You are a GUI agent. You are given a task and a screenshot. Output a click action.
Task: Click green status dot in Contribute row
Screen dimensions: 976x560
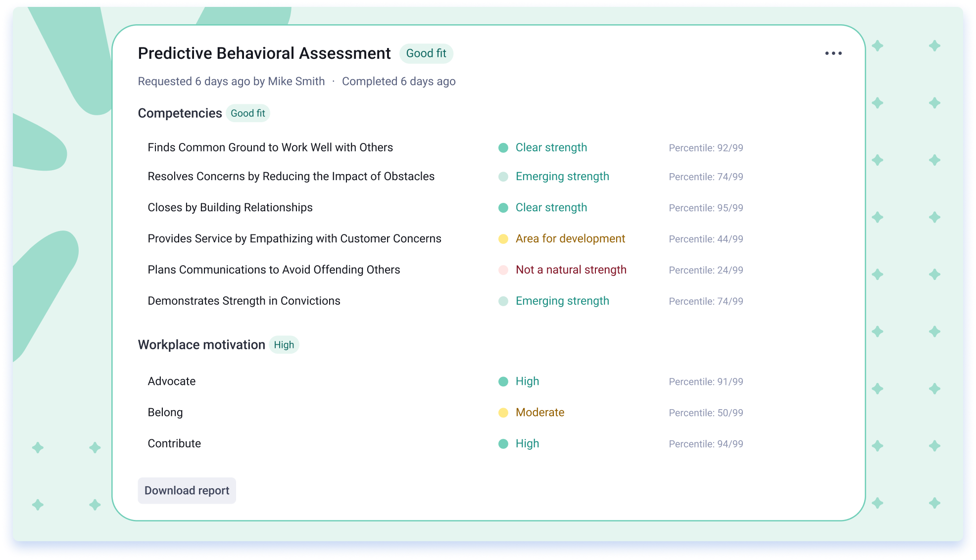(x=503, y=444)
